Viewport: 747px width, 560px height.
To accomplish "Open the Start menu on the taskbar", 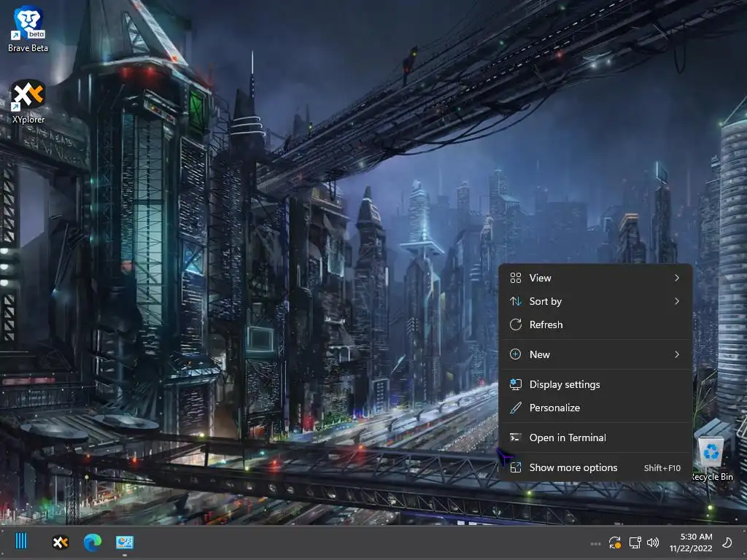I will pos(21,541).
